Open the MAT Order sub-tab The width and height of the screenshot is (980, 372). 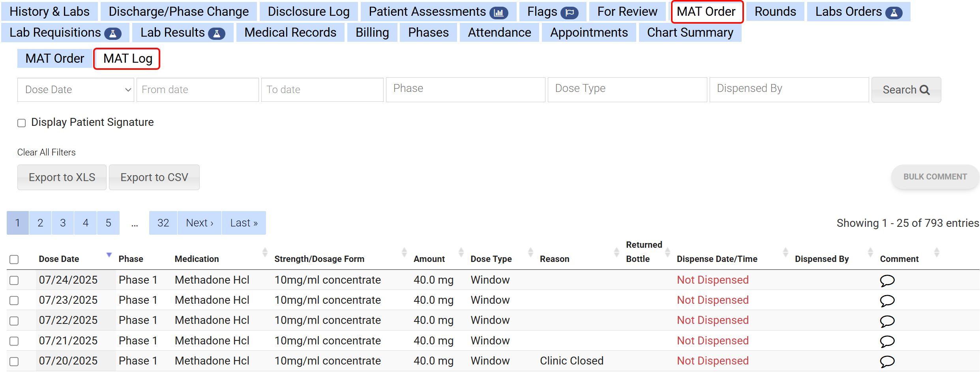(55, 58)
